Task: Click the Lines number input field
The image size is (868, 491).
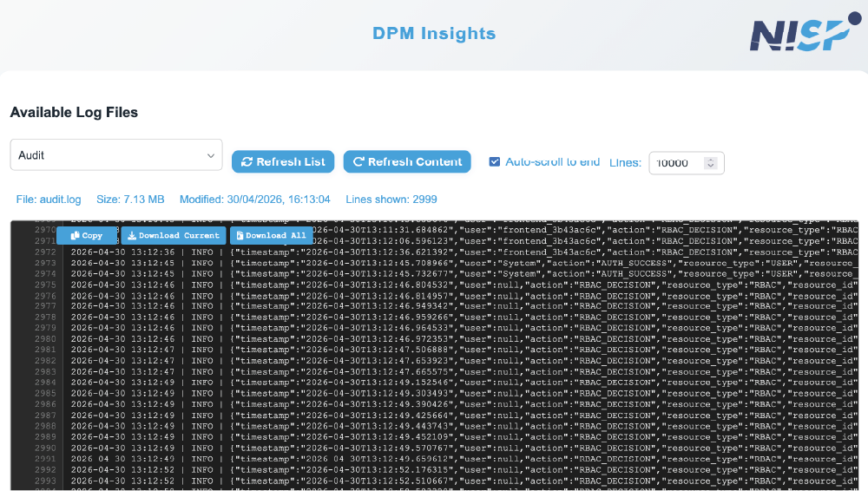Action: [x=677, y=163]
